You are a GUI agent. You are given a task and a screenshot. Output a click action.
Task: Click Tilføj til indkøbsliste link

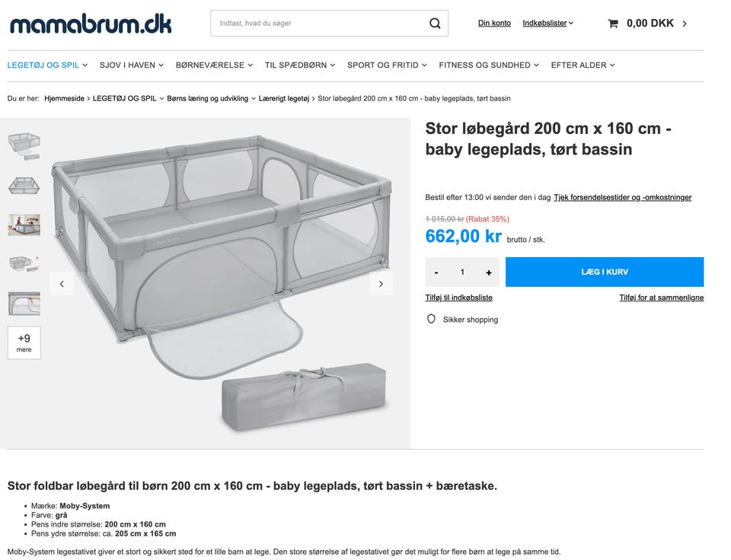click(458, 297)
